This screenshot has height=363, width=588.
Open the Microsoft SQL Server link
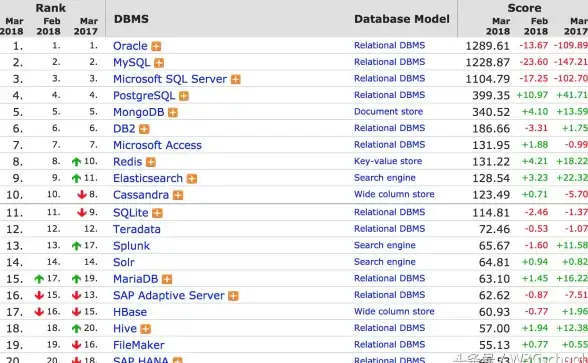click(170, 79)
